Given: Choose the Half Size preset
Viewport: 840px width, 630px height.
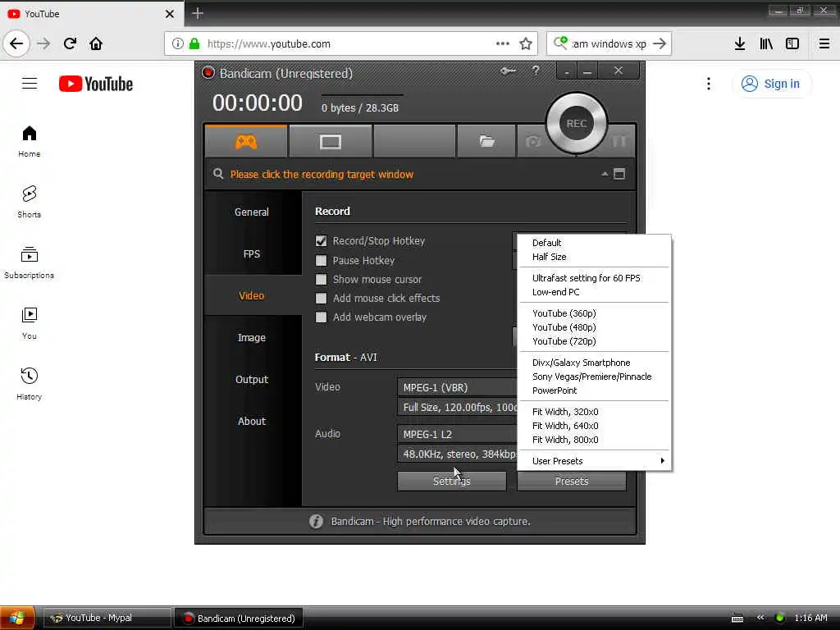Looking at the screenshot, I should pyautogui.click(x=594, y=257).
